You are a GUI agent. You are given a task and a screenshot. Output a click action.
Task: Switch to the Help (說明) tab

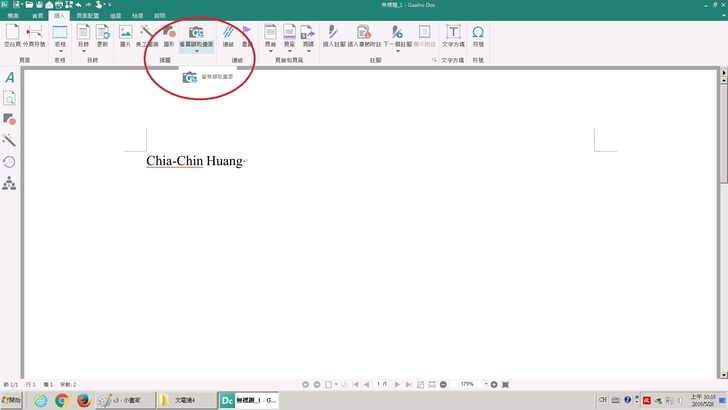coord(160,16)
